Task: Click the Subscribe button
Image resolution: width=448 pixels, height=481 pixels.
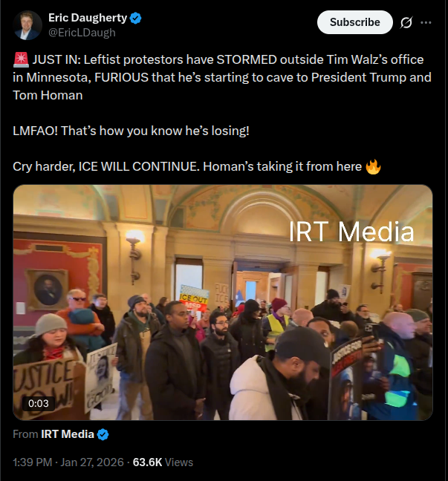Action: 355,22
